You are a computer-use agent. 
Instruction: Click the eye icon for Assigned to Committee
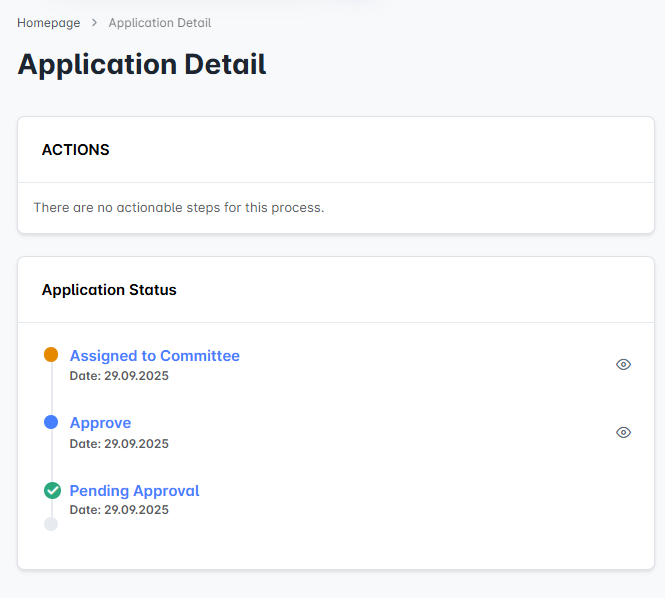pyautogui.click(x=623, y=365)
